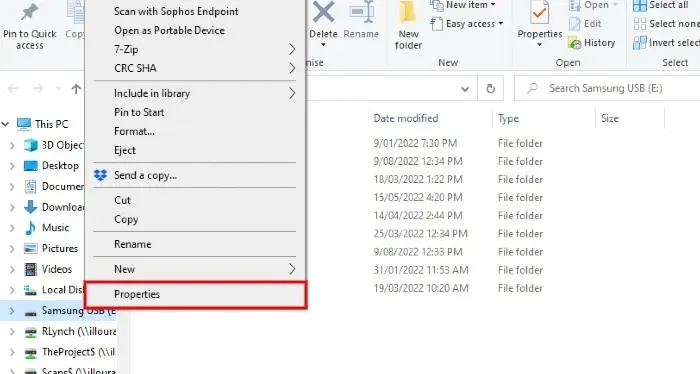Click date 18/03/2022 1:22 PM
Screen dimensions: 700x374
[418, 179]
